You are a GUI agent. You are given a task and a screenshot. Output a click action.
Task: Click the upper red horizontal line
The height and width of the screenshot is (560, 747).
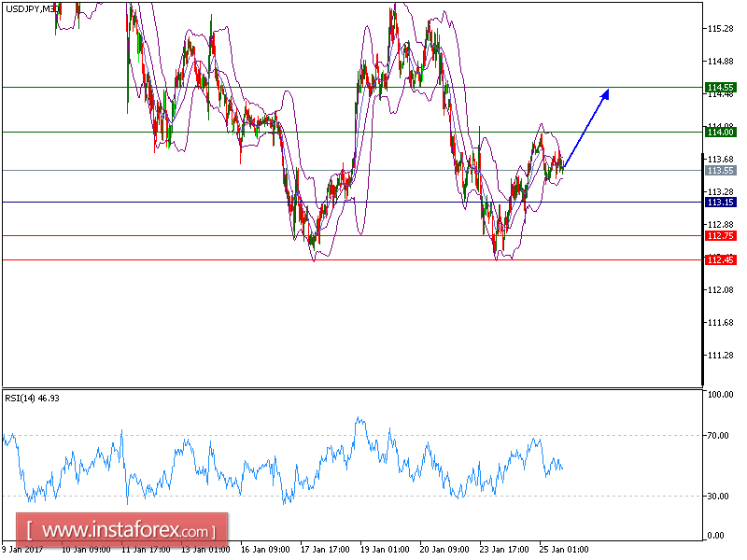click(373, 236)
